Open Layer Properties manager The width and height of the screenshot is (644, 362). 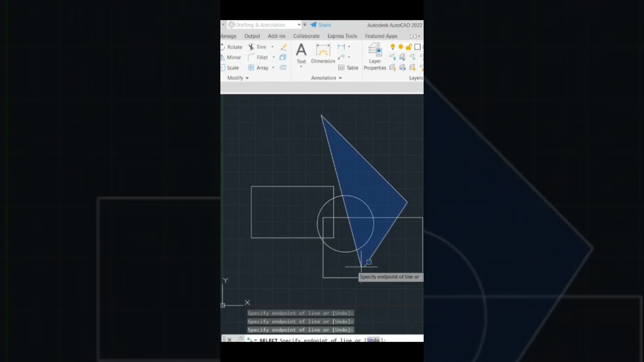coord(375,57)
